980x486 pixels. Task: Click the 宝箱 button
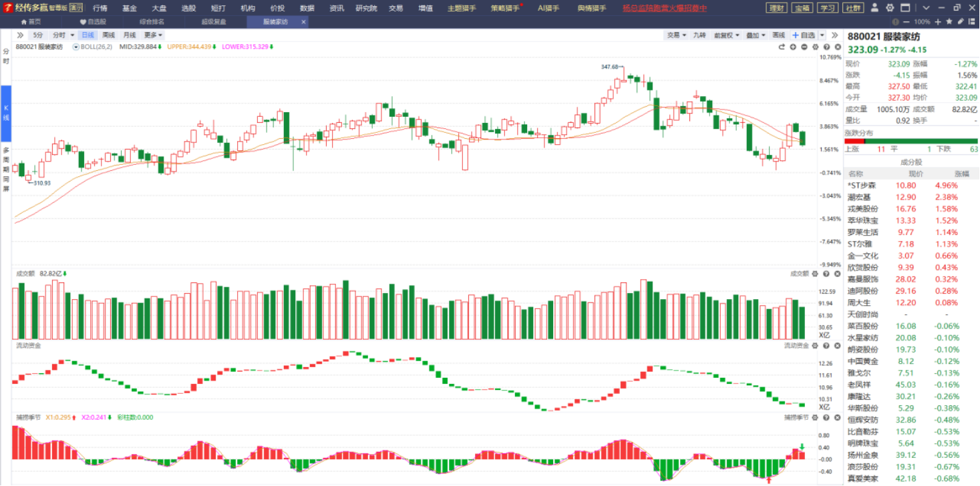coord(802,8)
